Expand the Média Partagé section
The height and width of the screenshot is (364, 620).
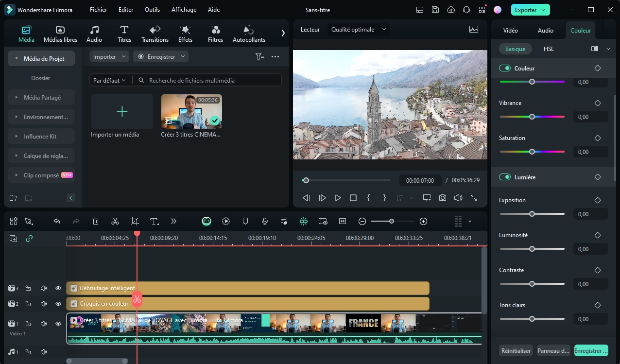coord(41,98)
